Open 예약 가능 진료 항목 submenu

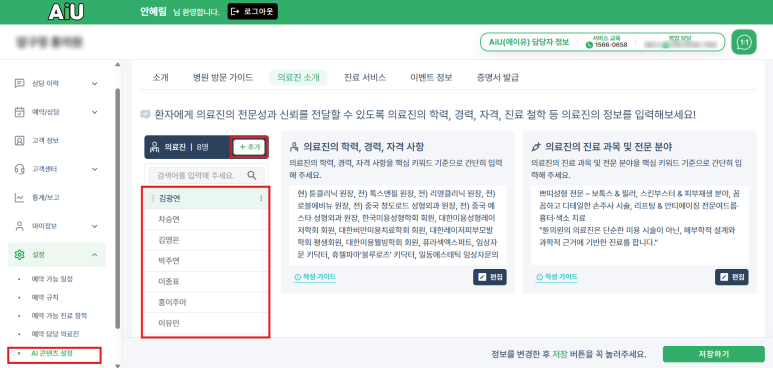[59, 316]
